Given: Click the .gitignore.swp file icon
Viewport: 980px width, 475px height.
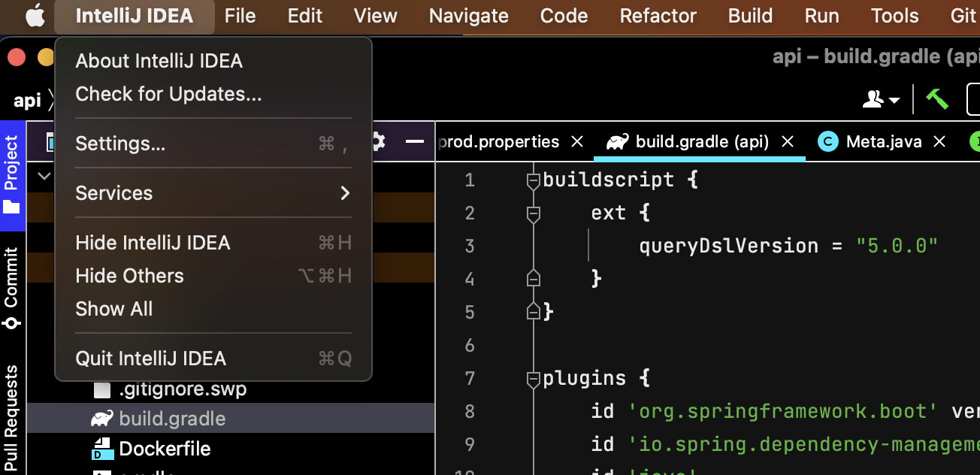Looking at the screenshot, I should [x=101, y=389].
